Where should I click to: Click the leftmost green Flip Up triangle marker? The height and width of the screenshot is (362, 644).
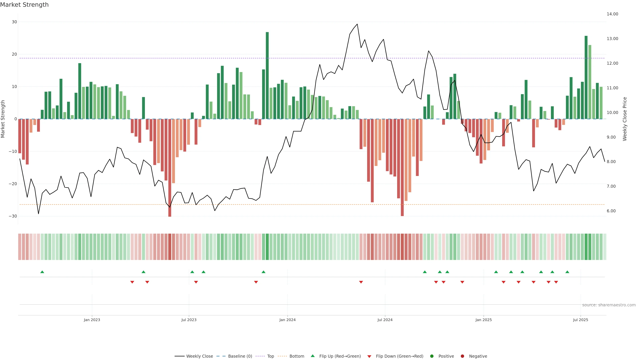(42, 272)
